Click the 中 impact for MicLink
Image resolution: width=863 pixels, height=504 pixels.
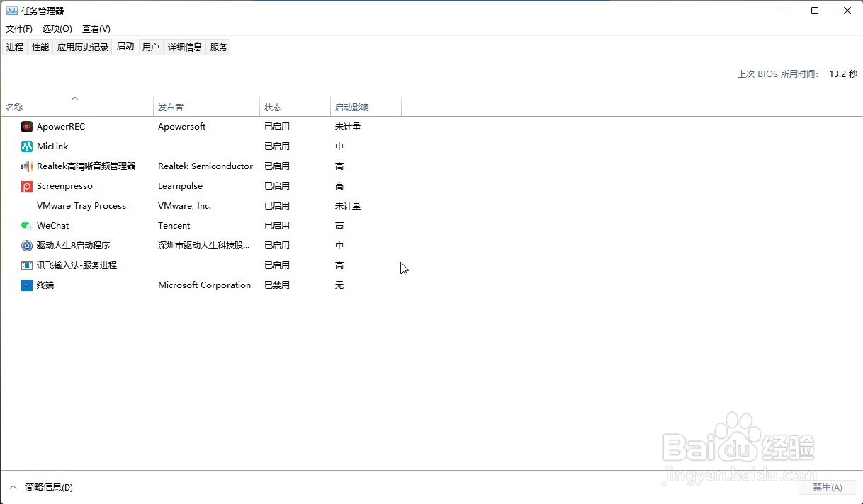[339, 147]
